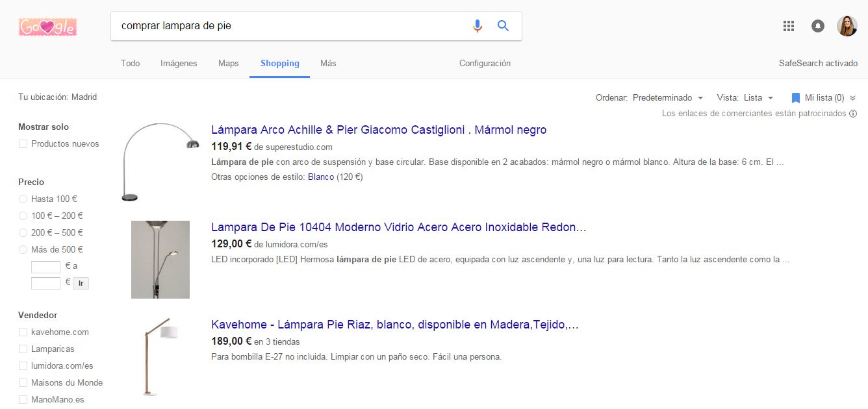Switch to the Imágenes tab
Screen dimensions: 868x409
(179, 64)
